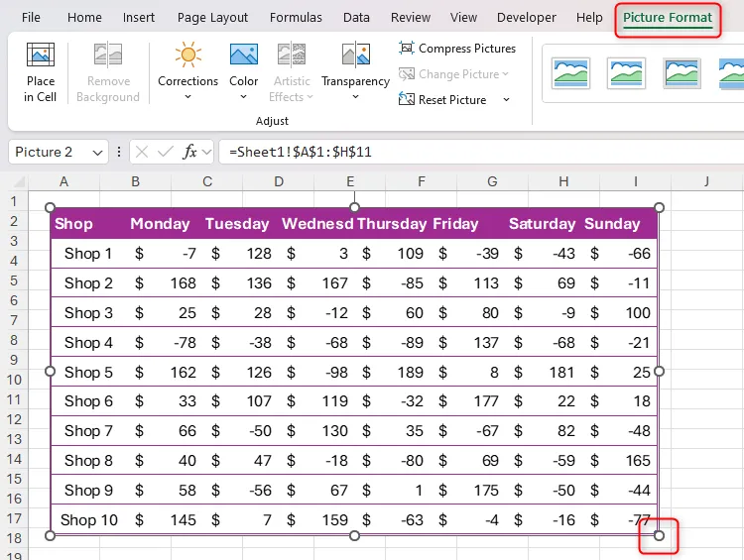Select column E header

(x=350, y=181)
